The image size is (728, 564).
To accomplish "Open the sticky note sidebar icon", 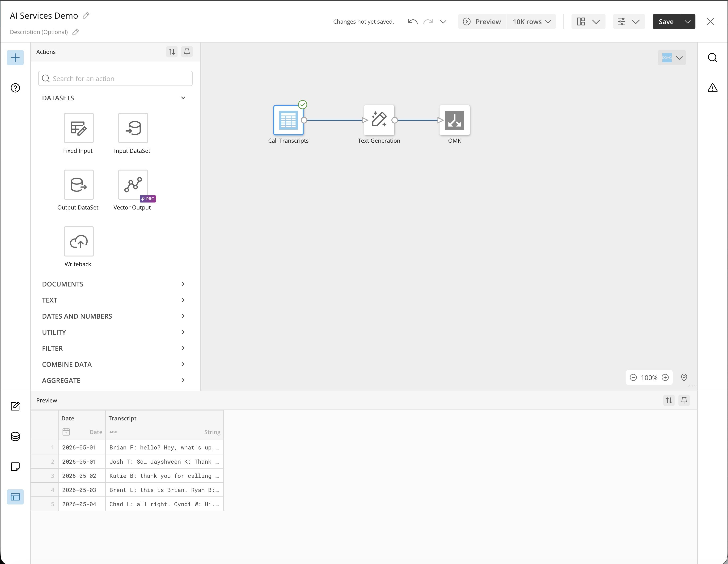I will click(x=15, y=467).
